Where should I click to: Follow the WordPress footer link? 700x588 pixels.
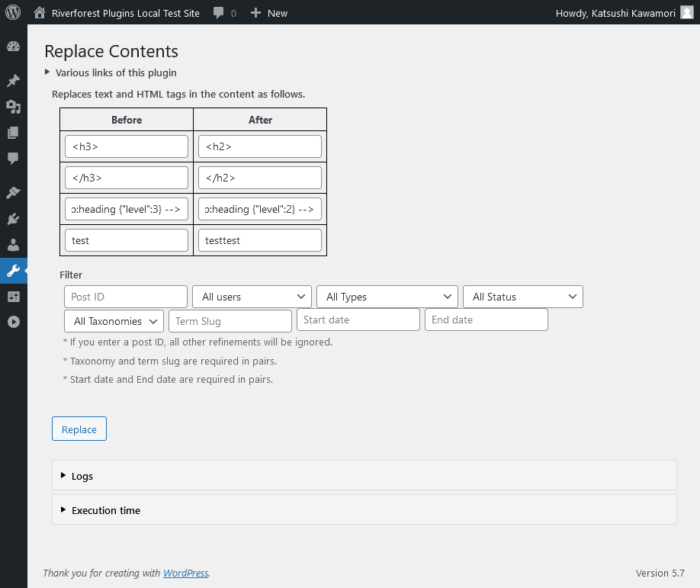(x=186, y=573)
